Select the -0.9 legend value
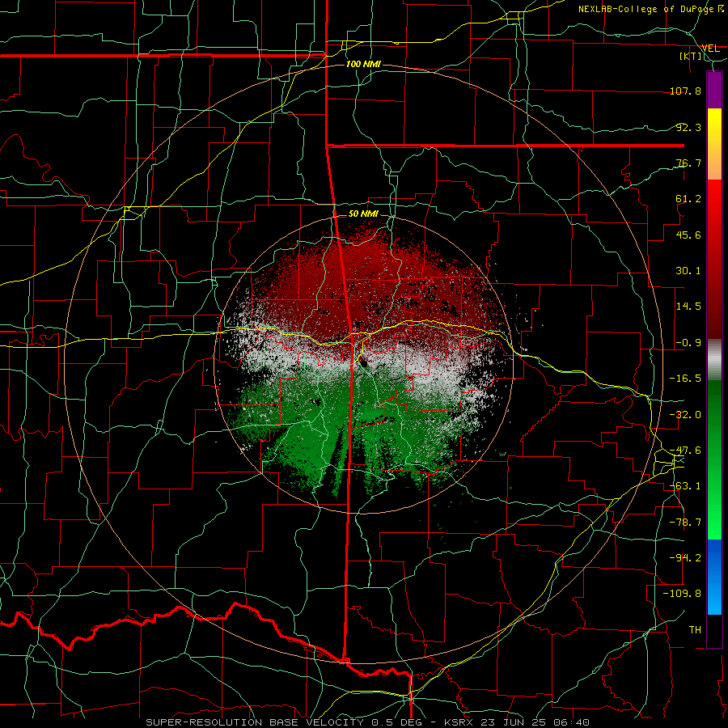 pyautogui.click(x=688, y=343)
